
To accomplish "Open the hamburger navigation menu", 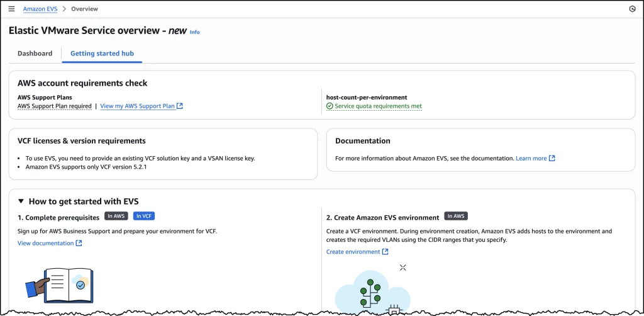I will tap(11, 9).
